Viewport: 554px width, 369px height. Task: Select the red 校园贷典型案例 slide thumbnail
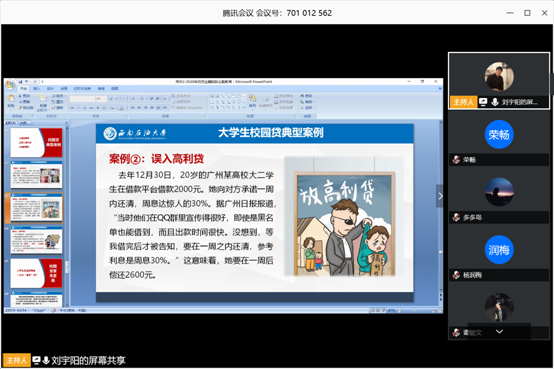[36, 142]
